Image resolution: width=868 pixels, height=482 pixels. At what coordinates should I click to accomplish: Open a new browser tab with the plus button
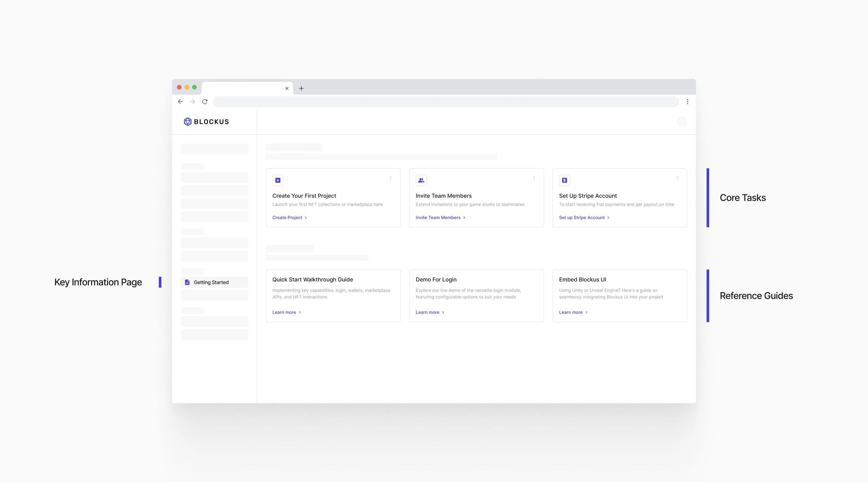pos(301,88)
